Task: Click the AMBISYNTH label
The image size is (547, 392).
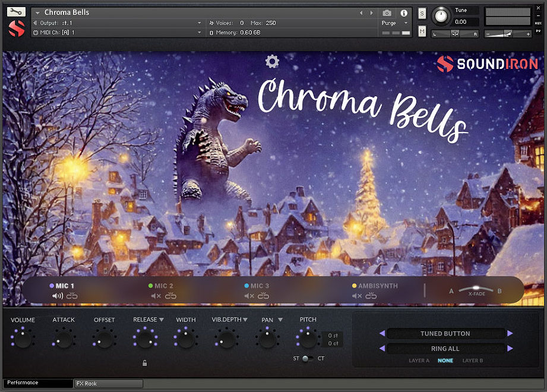Action: tap(378, 286)
